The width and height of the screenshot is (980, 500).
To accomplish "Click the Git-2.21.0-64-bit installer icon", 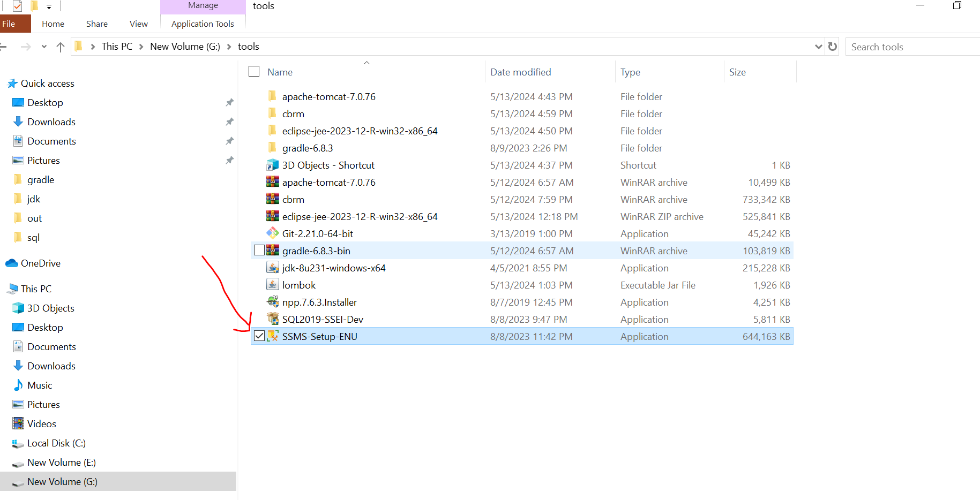I will (x=273, y=233).
